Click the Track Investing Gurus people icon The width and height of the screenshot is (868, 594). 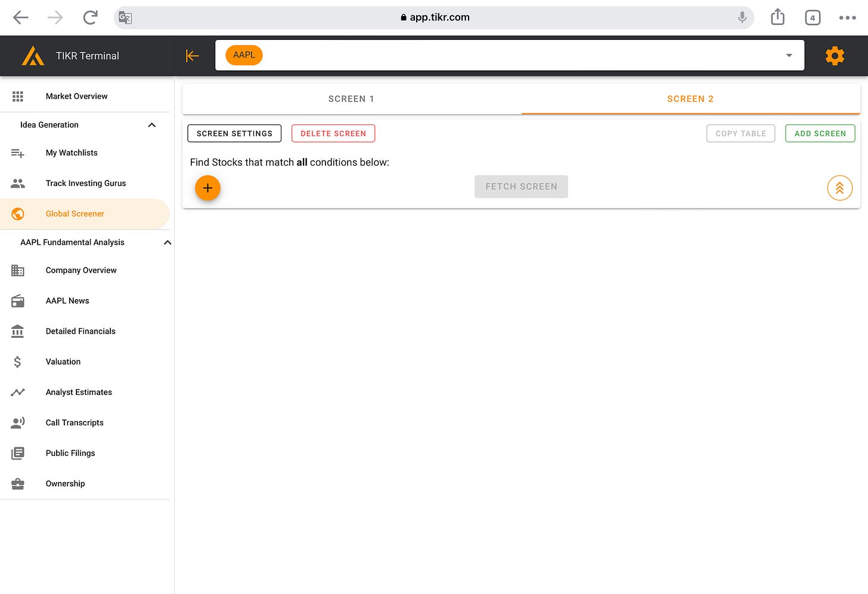pos(18,184)
